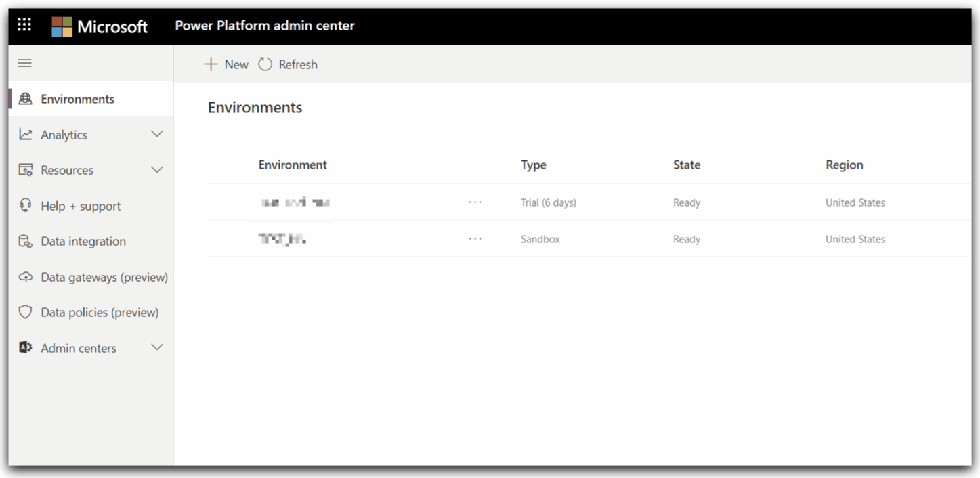Click the Data policies shield icon
The width and height of the screenshot is (980, 478).
(26, 312)
